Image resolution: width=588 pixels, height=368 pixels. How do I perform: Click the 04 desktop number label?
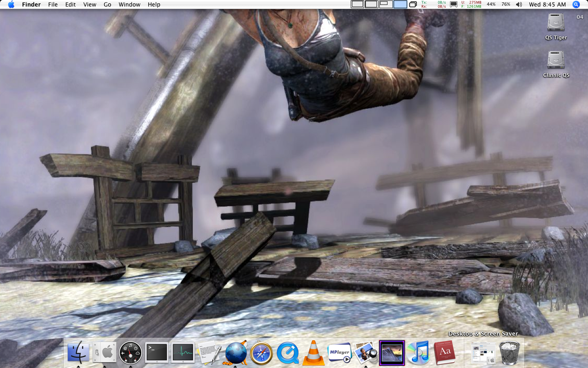coord(580,17)
